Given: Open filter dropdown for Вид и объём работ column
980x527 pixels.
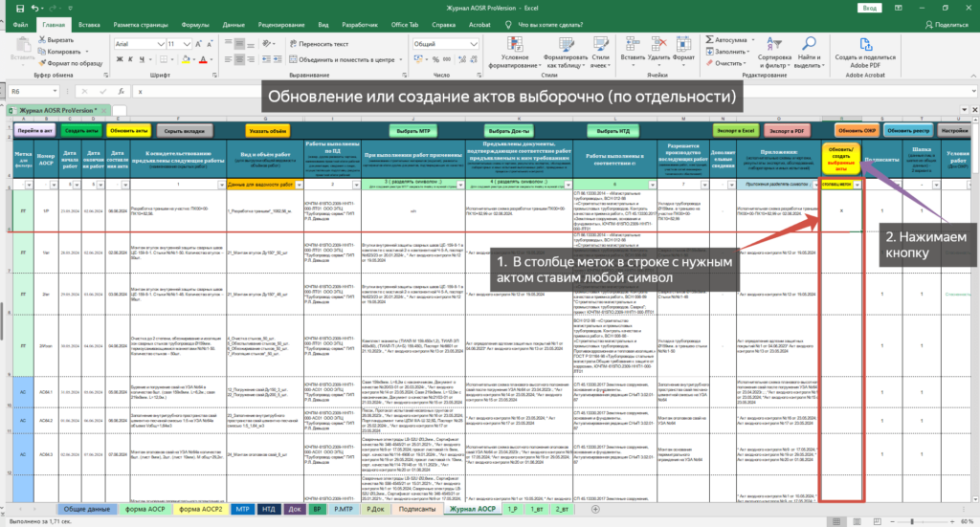Looking at the screenshot, I should point(300,185).
